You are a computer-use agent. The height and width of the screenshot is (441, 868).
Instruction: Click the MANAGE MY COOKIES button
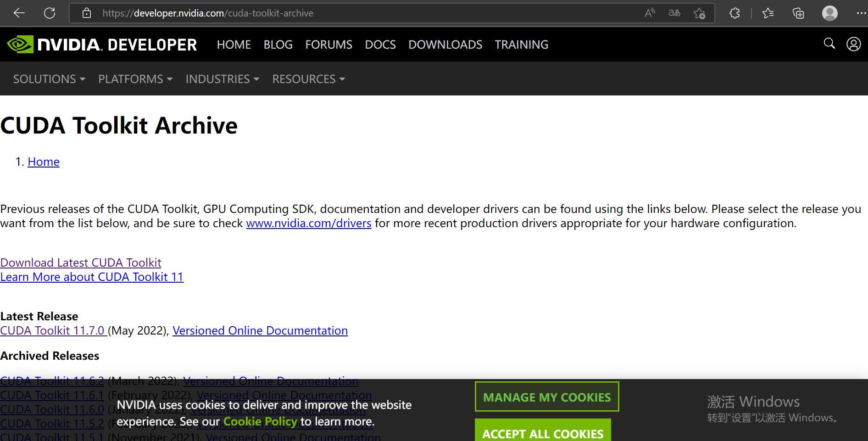point(547,396)
